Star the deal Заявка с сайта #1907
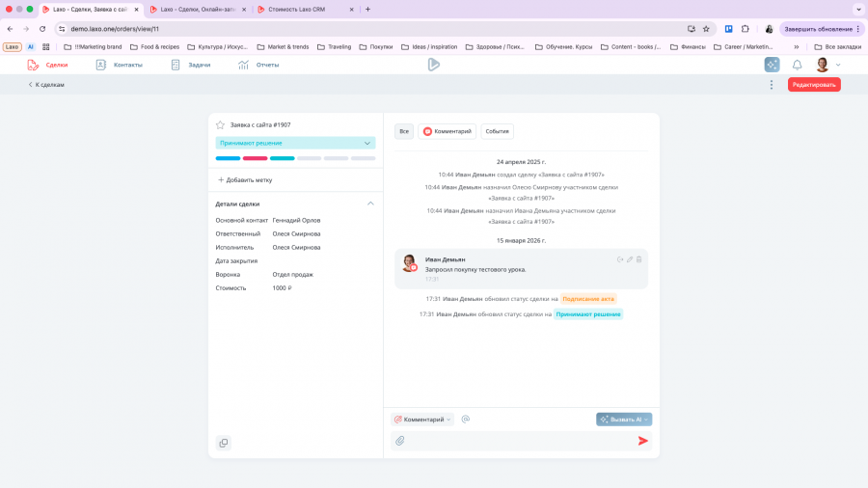Image resolution: width=868 pixels, height=488 pixels. pyautogui.click(x=220, y=124)
